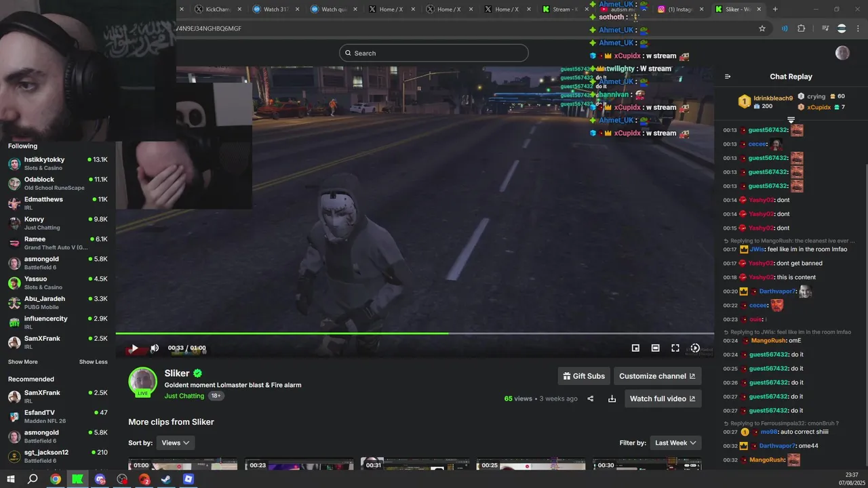The width and height of the screenshot is (868, 488).
Task: Open OBS Studio from the taskbar
Action: click(122, 479)
